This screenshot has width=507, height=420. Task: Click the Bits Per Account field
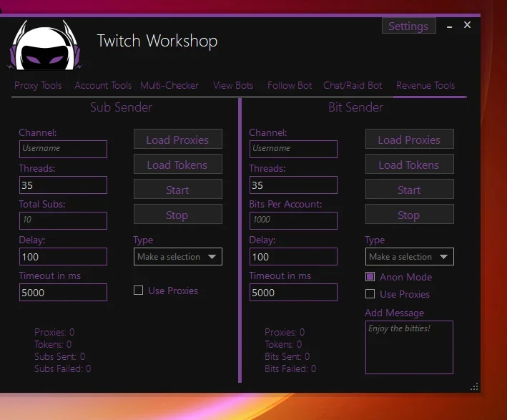(293, 220)
